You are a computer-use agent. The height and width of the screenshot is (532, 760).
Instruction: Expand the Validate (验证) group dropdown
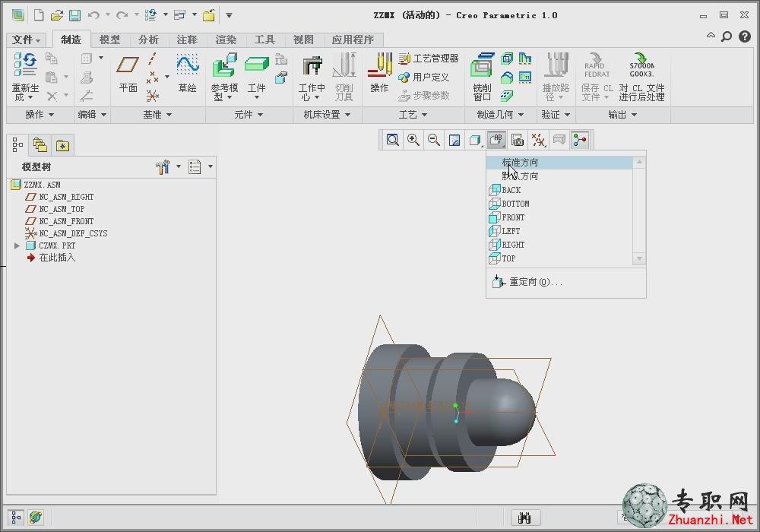(x=556, y=115)
